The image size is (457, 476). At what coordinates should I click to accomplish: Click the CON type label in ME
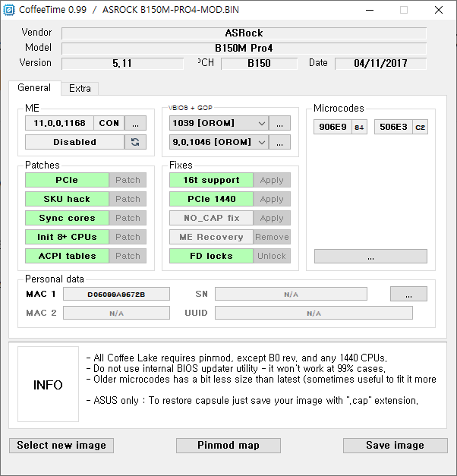109,123
